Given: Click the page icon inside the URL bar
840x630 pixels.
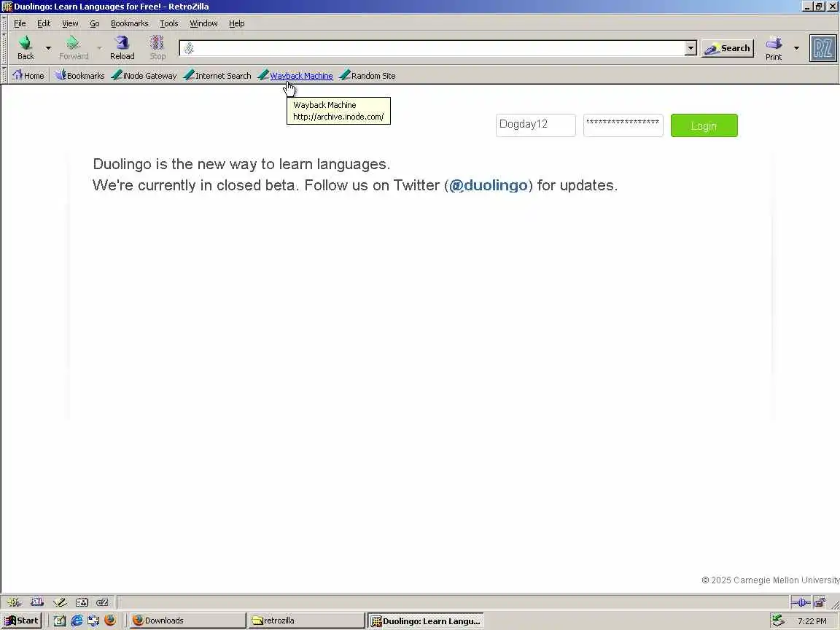Looking at the screenshot, I should point(189,49).
